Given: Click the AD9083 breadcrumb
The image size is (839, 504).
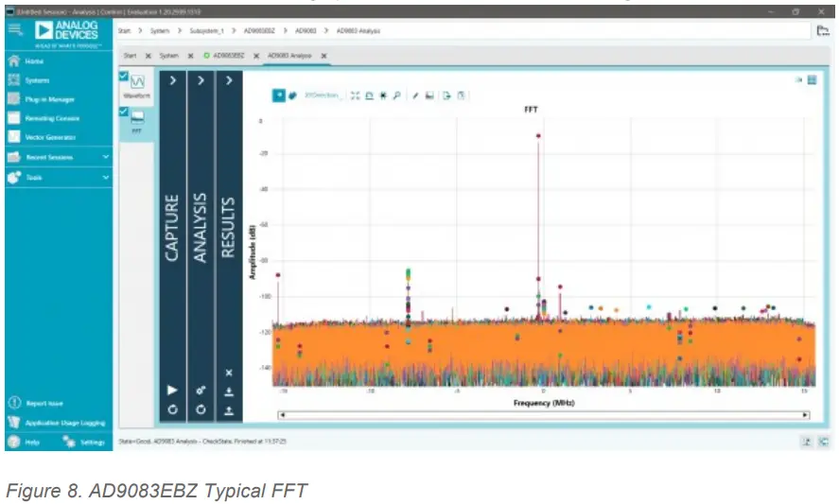Looking at the screenshot, I should pos(306,31).
